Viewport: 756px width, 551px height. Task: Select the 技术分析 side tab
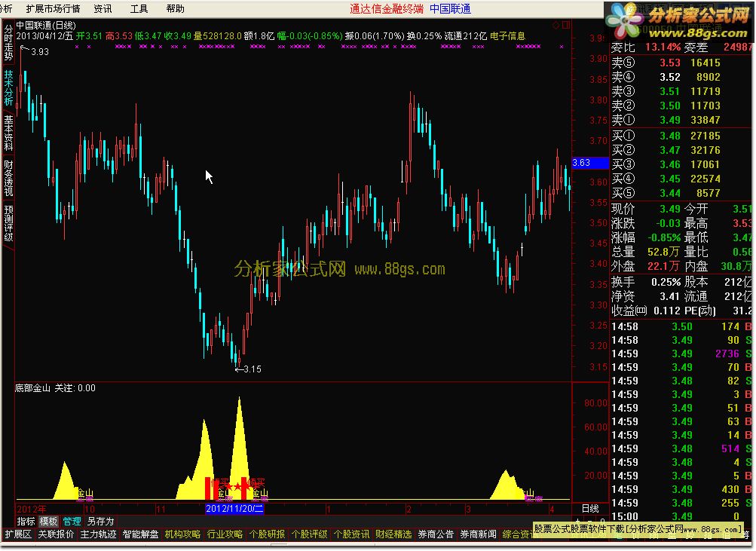pos(8,87)
